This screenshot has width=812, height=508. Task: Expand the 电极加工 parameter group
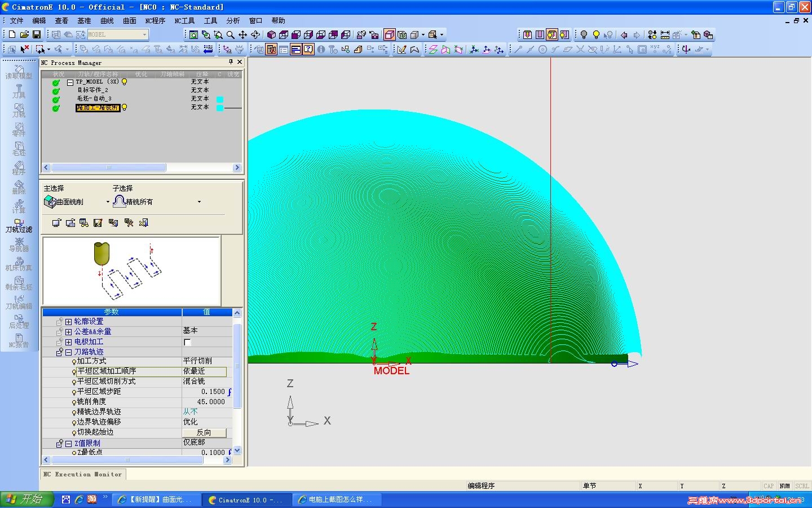pyautogui.click(x=68, y=342)
